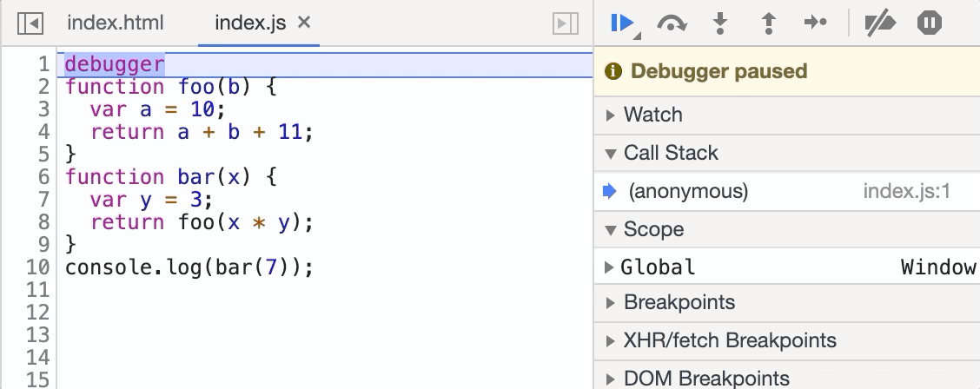Toggle pause on exceptions
The height and width of the screenshot is (389, 980).
coord(929,23)
